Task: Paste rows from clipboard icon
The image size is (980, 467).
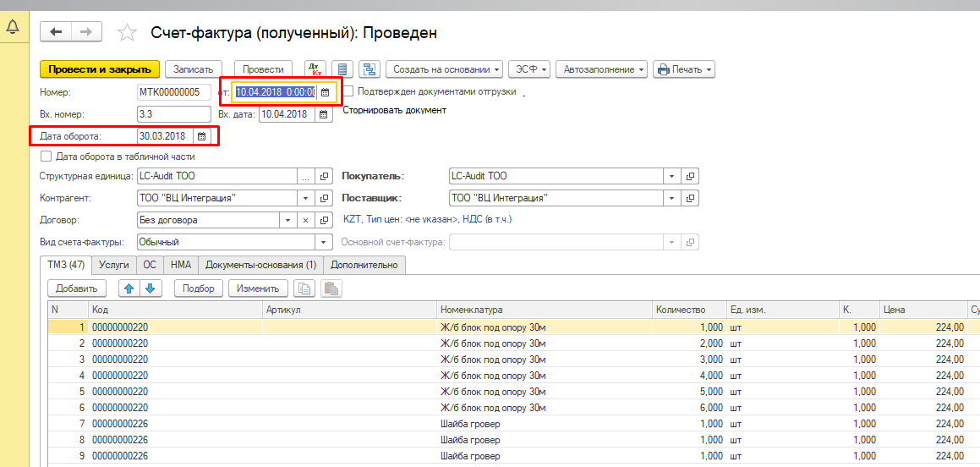Action: 331,288
